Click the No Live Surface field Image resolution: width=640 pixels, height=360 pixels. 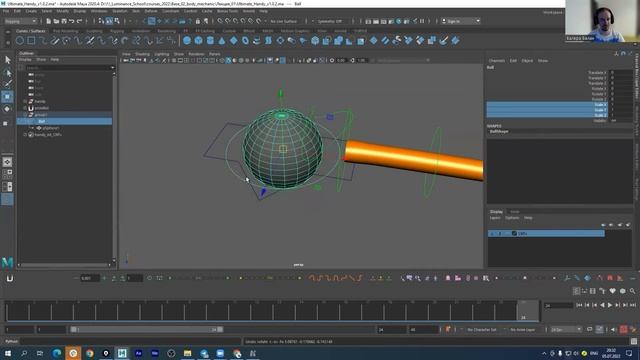(x=284, y=21)
